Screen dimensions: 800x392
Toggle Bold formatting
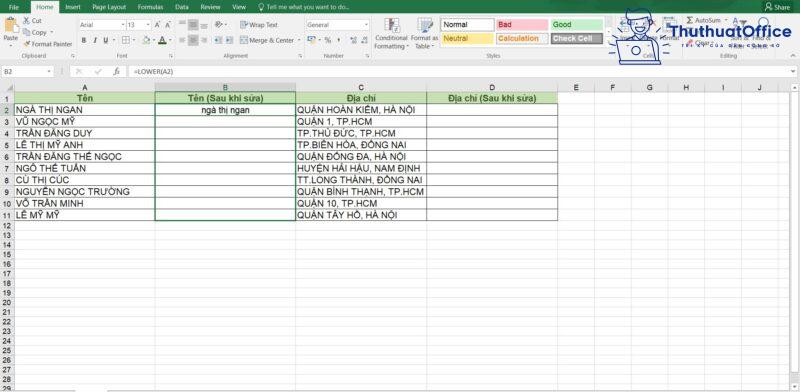pos(84,40)
